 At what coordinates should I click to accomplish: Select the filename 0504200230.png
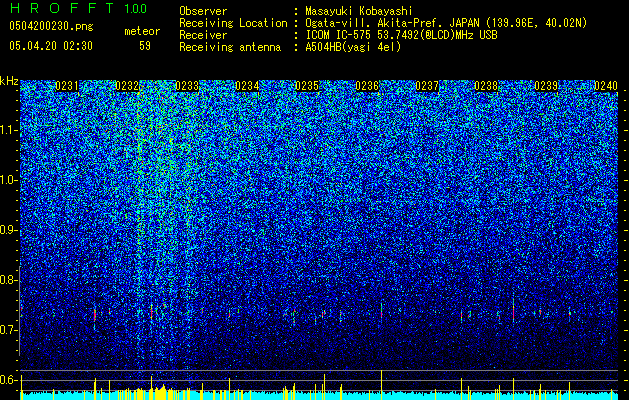point(51,27)
